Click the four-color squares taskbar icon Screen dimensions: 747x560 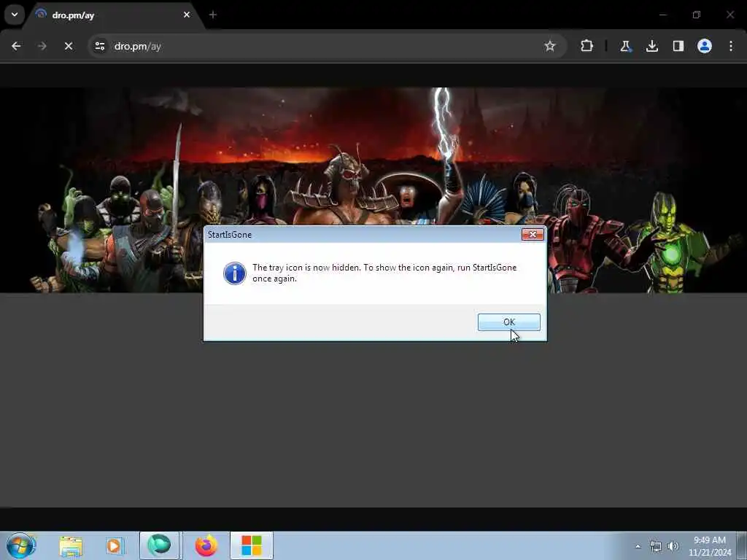coord(252,545)
